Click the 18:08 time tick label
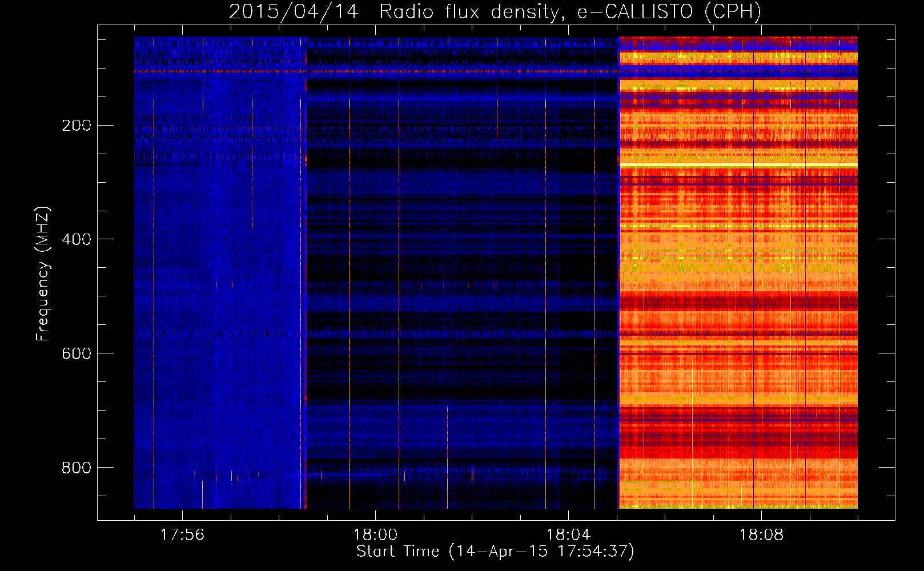924x571 pixels. [761, 535]
